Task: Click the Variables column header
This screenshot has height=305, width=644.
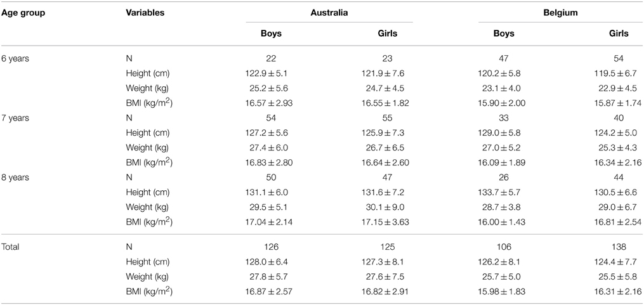Action: (145, 13)
